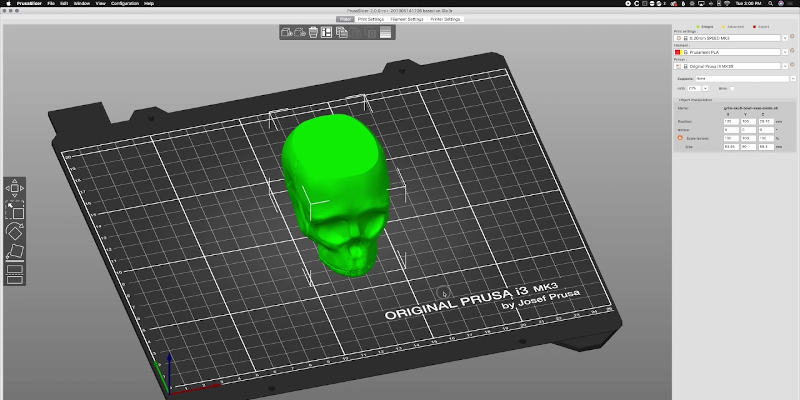This screenshot has height=400, width=800.
Task: Select the Scale tool in left toolbar
Action: (15, 209)
